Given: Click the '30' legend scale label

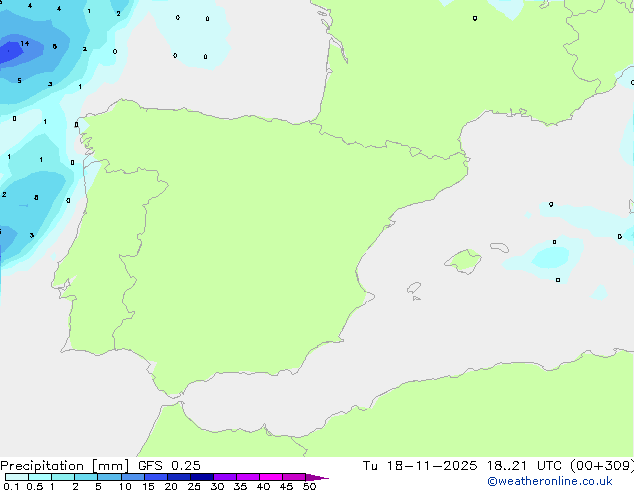Looking at the screenshot, I should pos(217,486).
